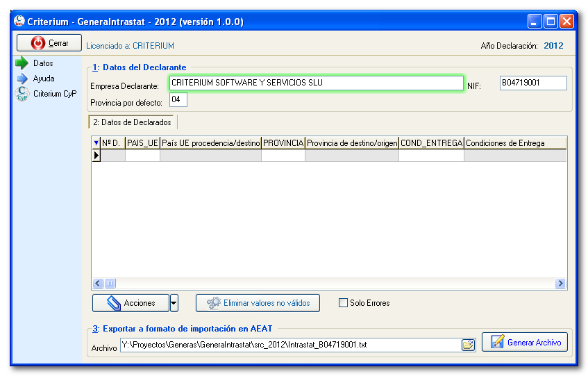Click the Cerrar button with red power icon
The image size is (588, 376).
(x=49, y=43)
